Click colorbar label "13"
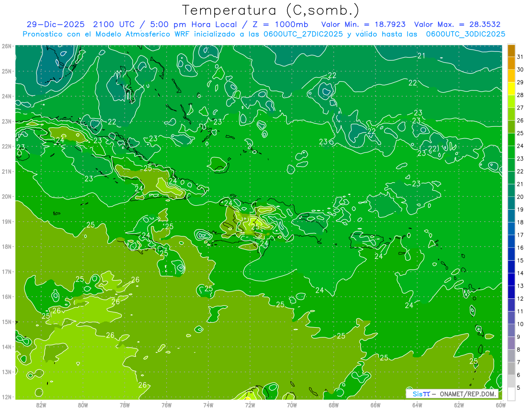The width and height of the screenshot is (532, 411). click(x=520, y=286)
